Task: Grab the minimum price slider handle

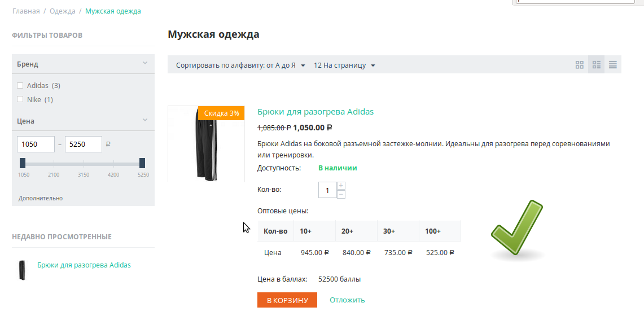Action: click(23, 163)
